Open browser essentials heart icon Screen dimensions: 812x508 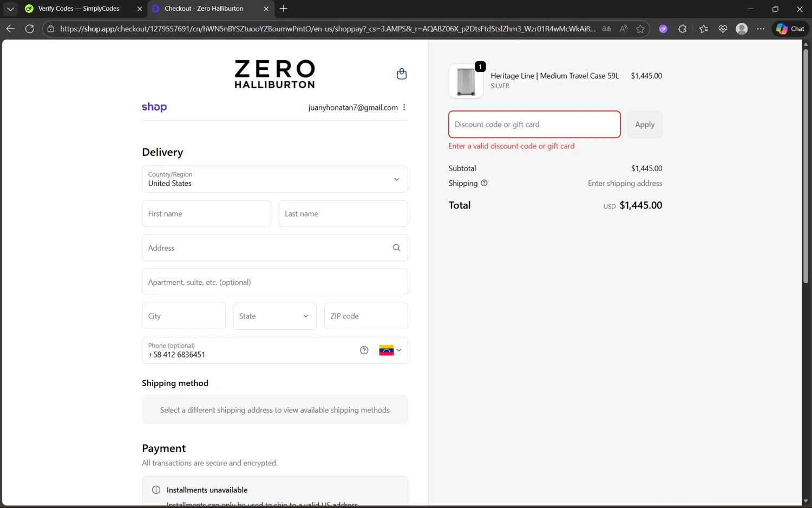pos(723,29)
